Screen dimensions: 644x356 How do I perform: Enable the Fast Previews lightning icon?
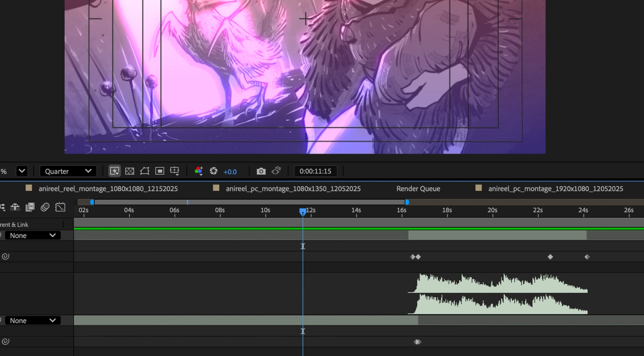point(114,171)
